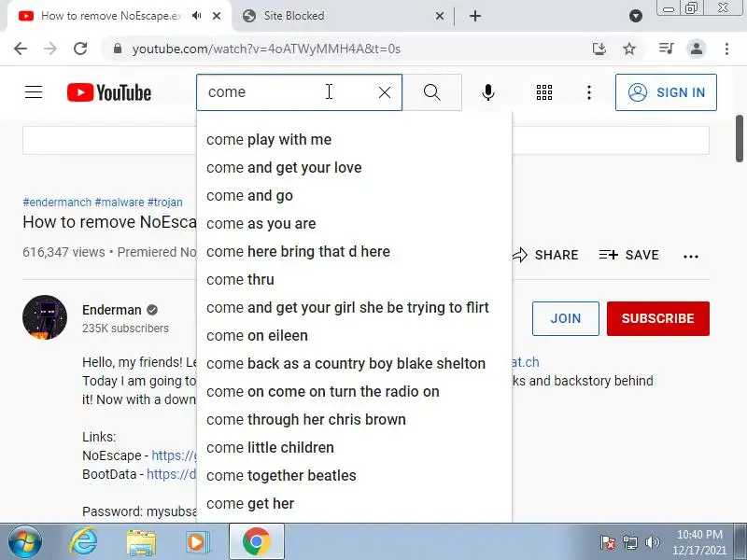This screenshot has height=560, width=747.
Task: View site info via the lock icon
Action: [x=118, y=49]
